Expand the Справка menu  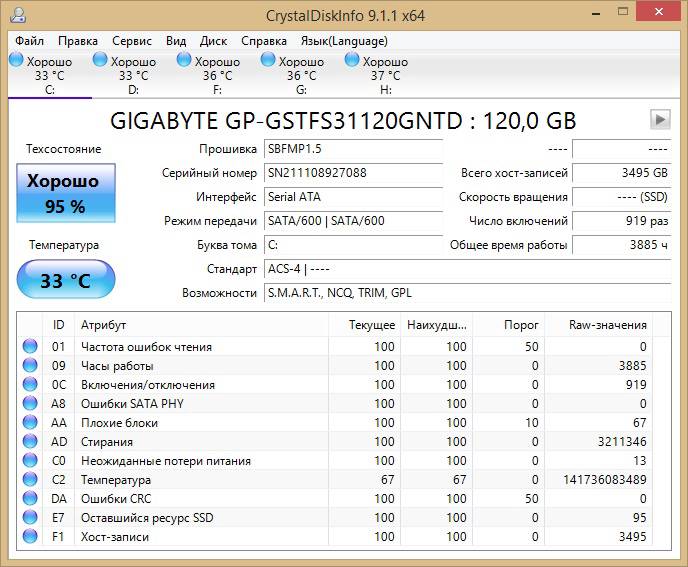(263, 41)
